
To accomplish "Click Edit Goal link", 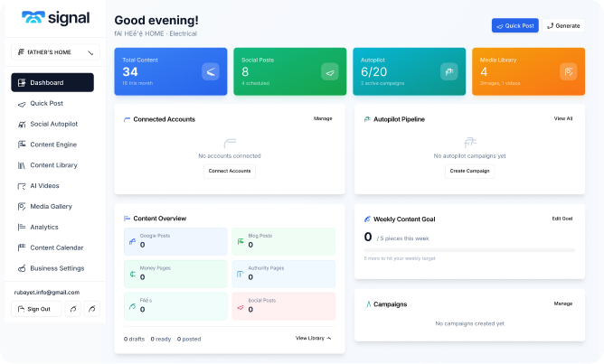I will click(x=562, y=219).
